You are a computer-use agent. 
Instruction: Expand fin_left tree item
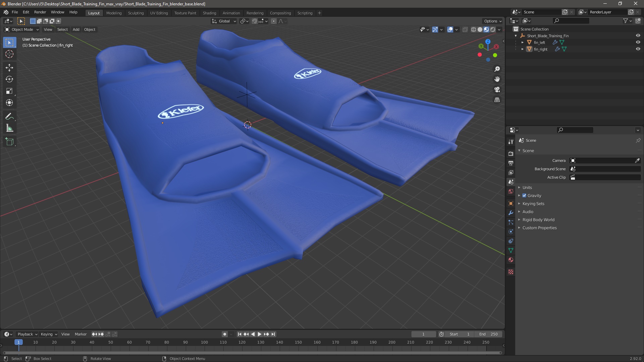click(523, 42)
